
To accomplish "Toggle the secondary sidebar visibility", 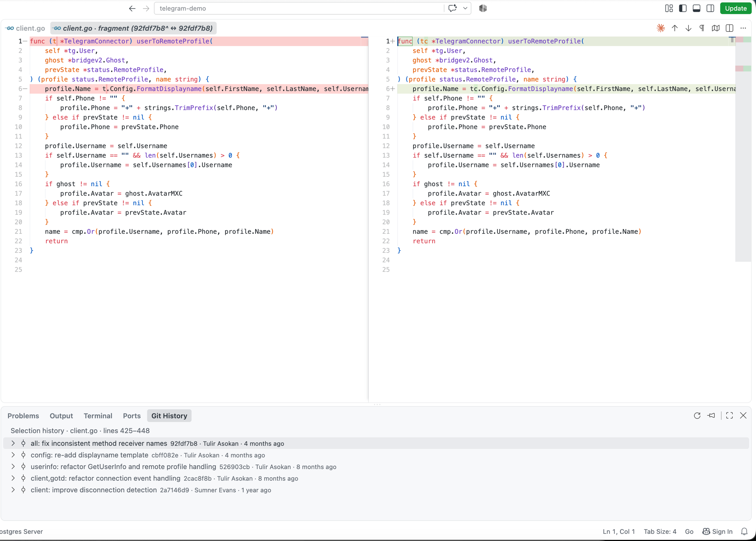I will (711, 8).
